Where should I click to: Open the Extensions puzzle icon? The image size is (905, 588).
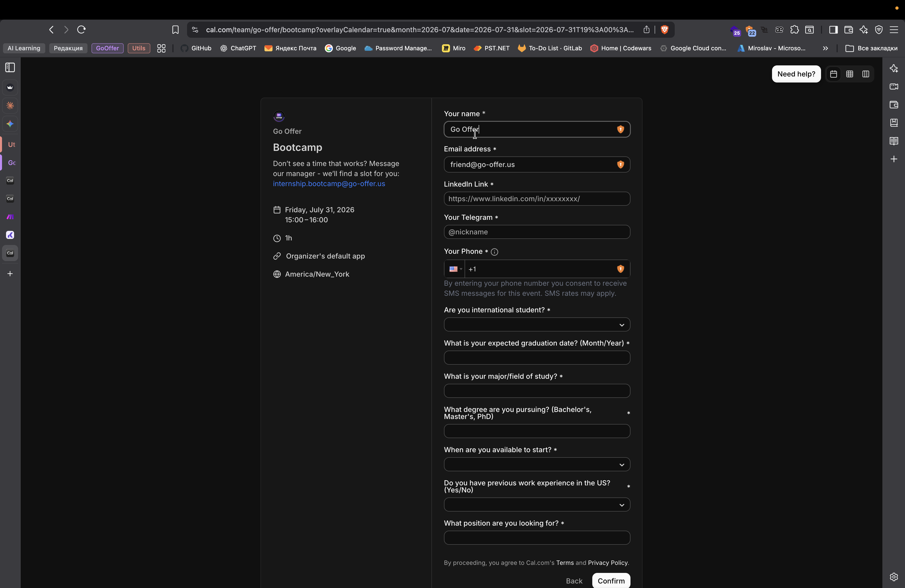pyautogui.click(x=794, y=30)
